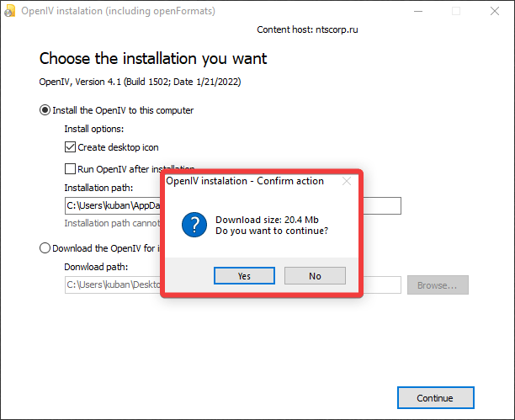The image size is (515, 420).
Task: Click the OpenIV installer title bar icon
Action: click(x=9, y=11)
